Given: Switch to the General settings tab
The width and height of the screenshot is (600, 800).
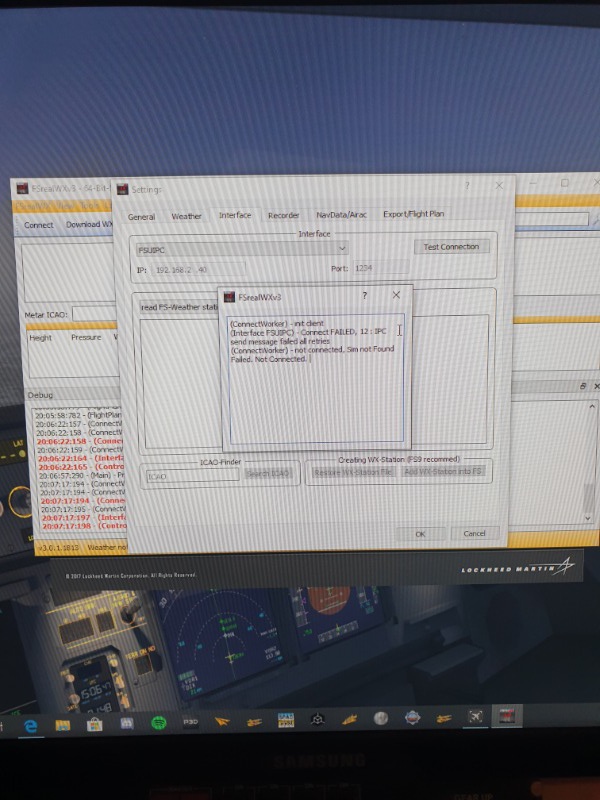Looking at the screenshot, I should click(x=141, y=217).
